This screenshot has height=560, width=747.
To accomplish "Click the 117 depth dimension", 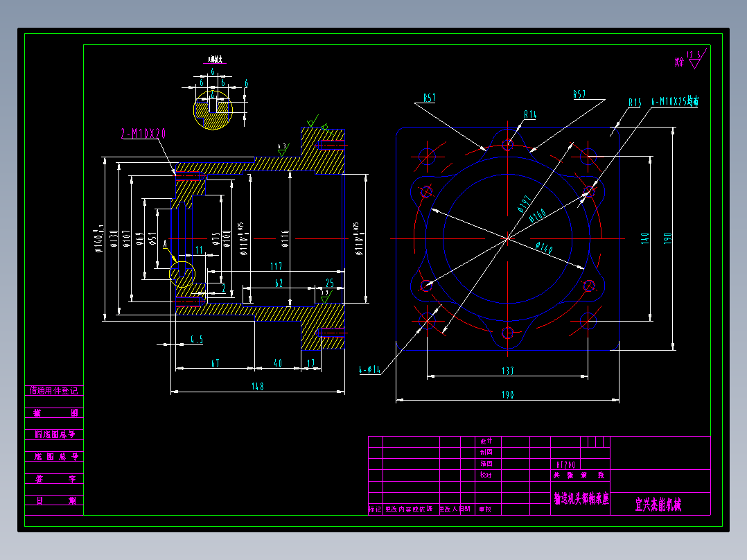I will tap(276, 266).
